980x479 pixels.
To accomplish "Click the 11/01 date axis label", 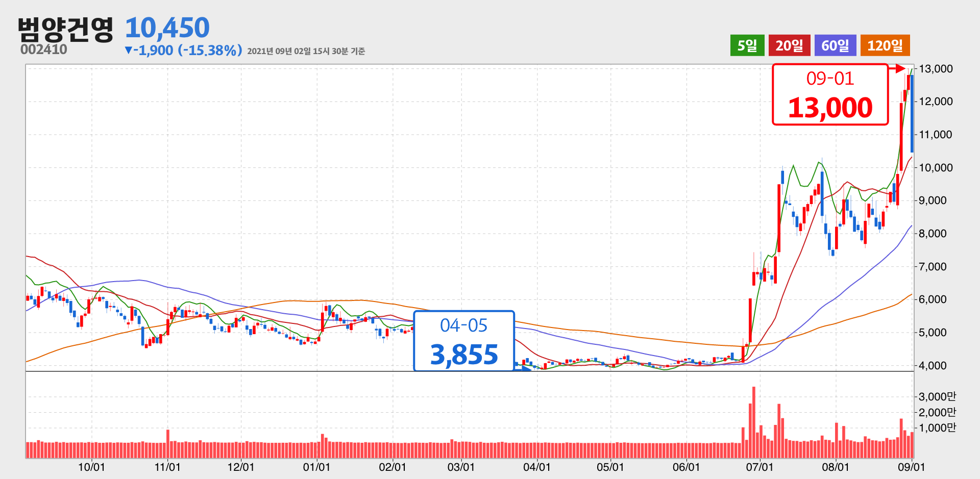I will tap(167, 467).
